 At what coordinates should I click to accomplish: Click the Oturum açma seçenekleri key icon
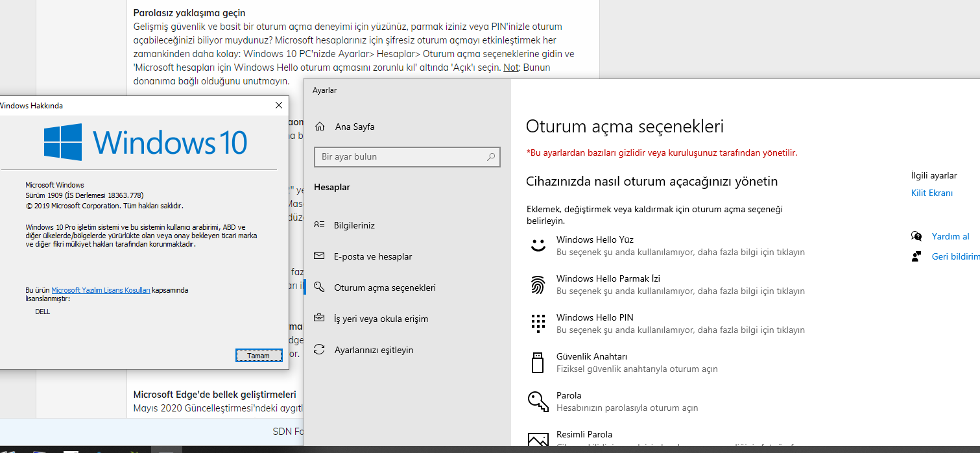(x=319, y=288)
